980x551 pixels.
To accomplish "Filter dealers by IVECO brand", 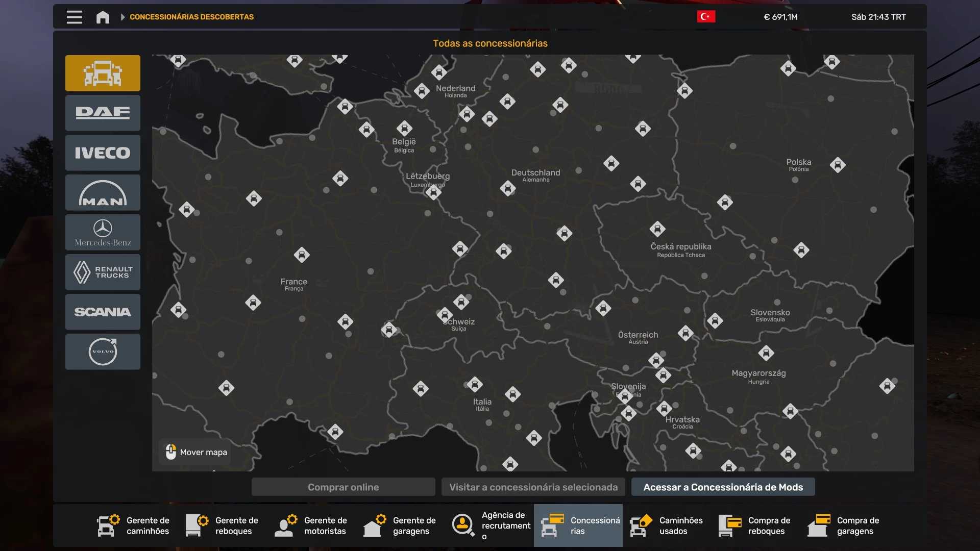I will tap(103, 153).
